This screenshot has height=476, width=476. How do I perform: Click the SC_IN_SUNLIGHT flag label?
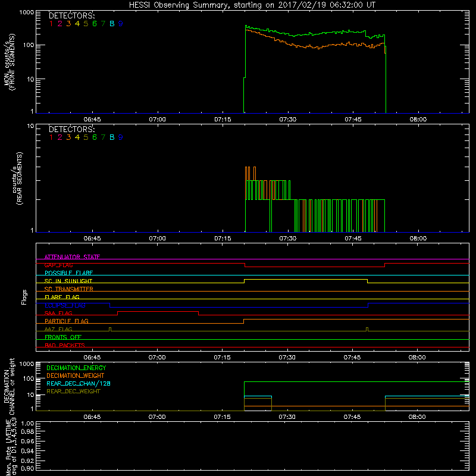[x=68, y=281]
